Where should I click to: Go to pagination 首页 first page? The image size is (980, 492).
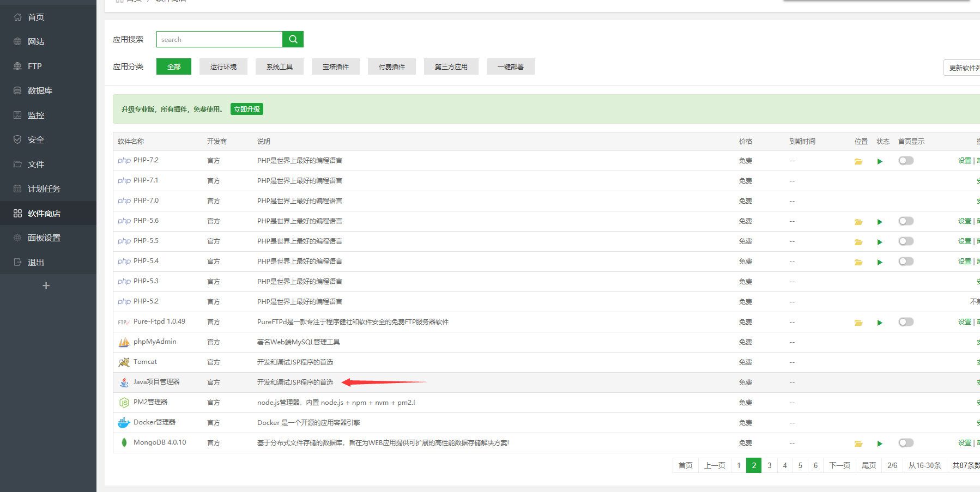[686, 465]
